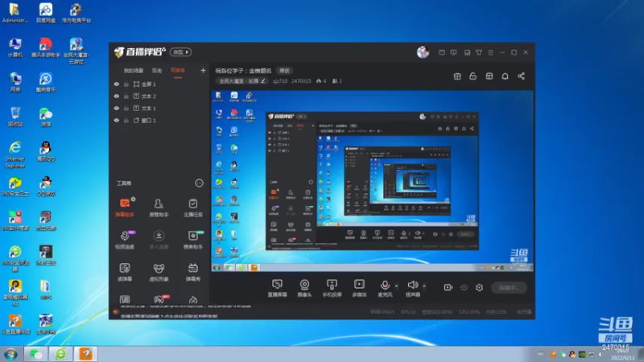This screenshot has height=362, width=644.
Task: Click gear badge on 弹幕助手 icon
Action: (x=133, y=200)
